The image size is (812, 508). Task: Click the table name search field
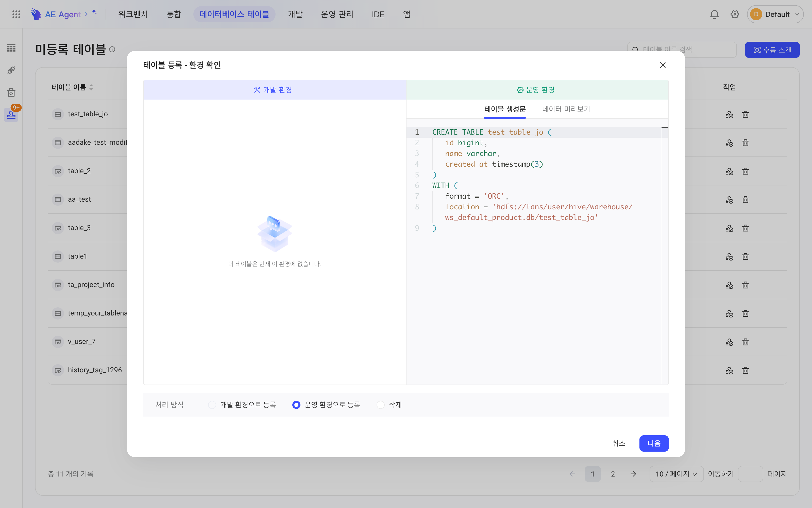coord(682,50)
